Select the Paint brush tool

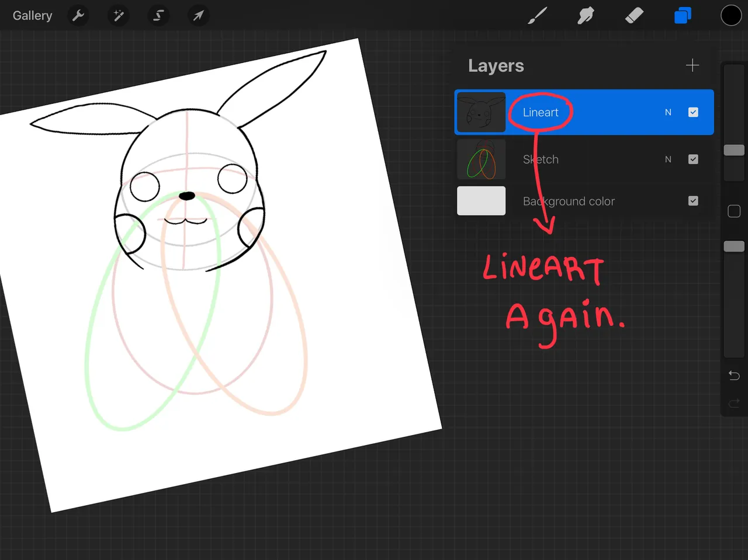point(537,16)
